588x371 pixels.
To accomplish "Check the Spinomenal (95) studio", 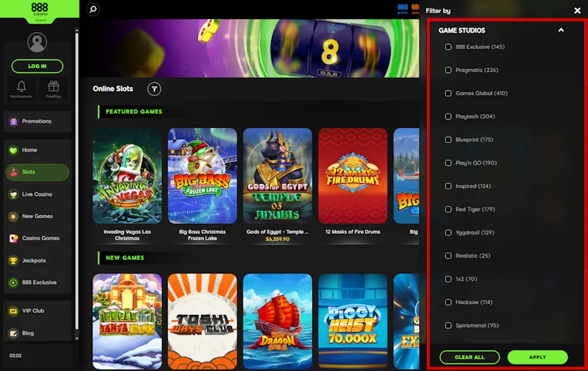I will [448, 326].
